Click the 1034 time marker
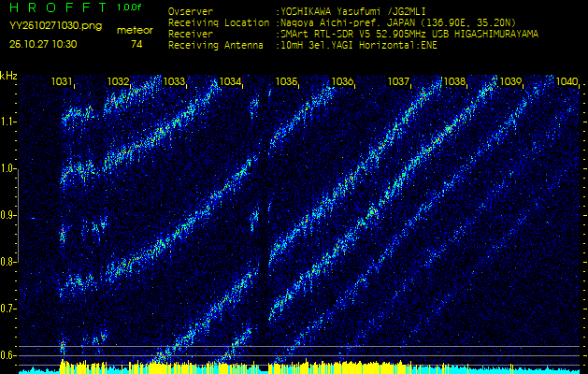 (x=230, y=81)
